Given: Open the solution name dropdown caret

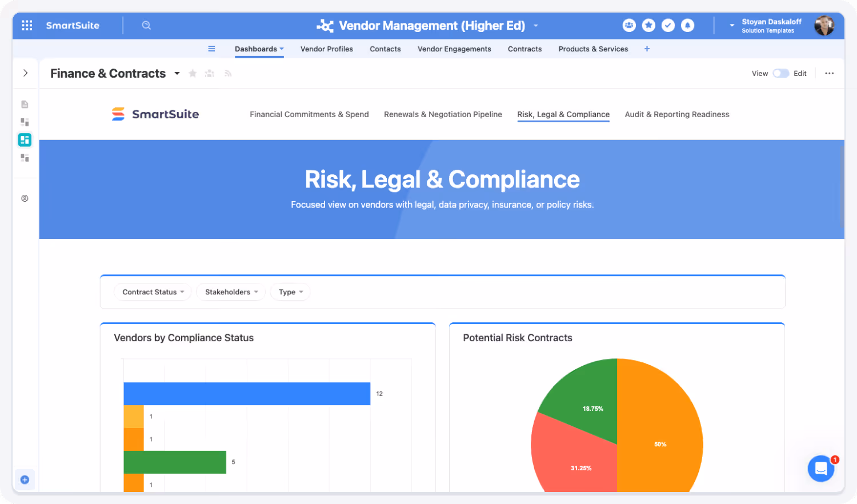Looking at the screenshot, I should 535,26.
